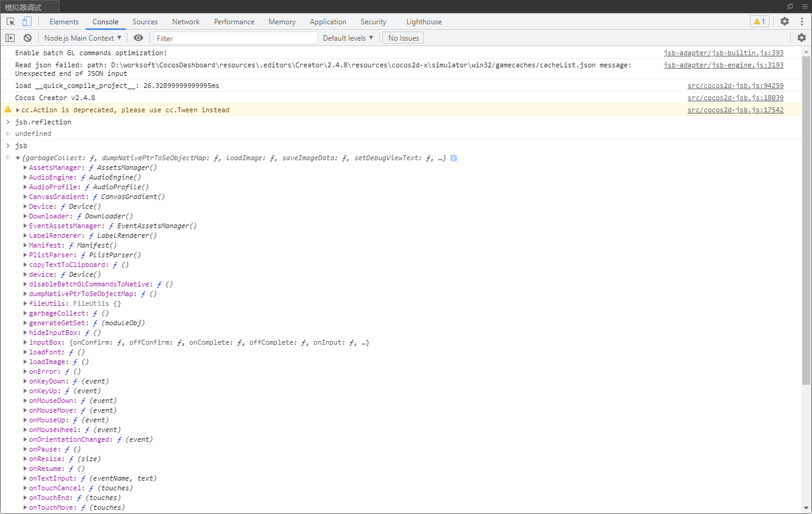Expand the onMouseWheel property
812x514 pixels.
point(25,430)
